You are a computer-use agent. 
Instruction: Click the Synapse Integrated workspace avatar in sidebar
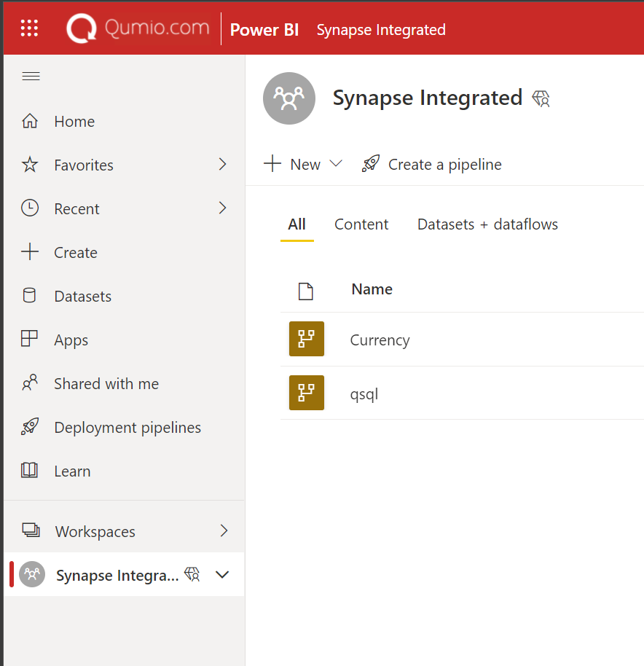tap(32, 574)
